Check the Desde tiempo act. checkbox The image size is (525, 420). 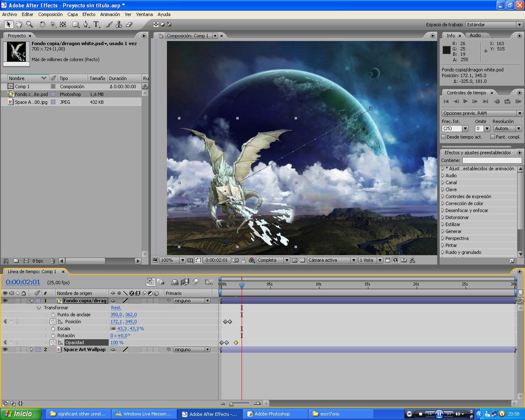(443, 137)
